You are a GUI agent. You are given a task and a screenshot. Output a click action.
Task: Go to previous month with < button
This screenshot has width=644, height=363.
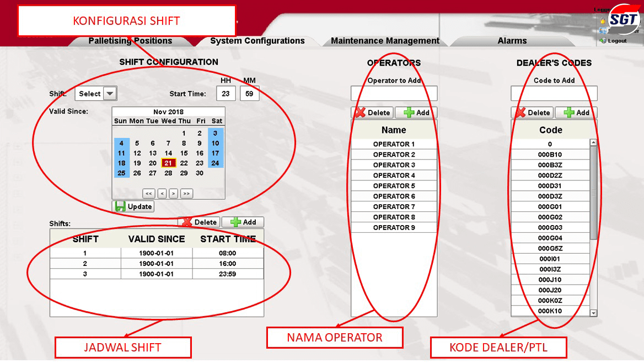[x=162, y=193]
